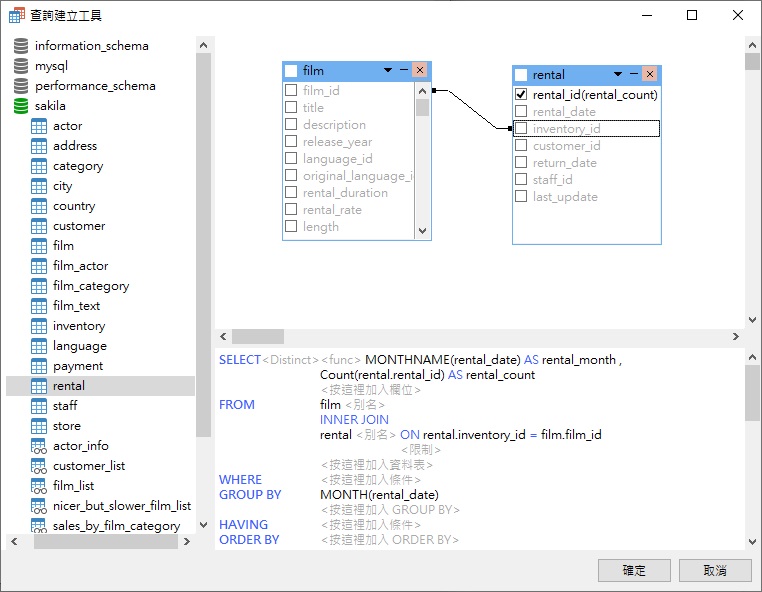The image size is (762, 592).
Task: Click INNER JOIN to change join type
Action: point(354,420)
